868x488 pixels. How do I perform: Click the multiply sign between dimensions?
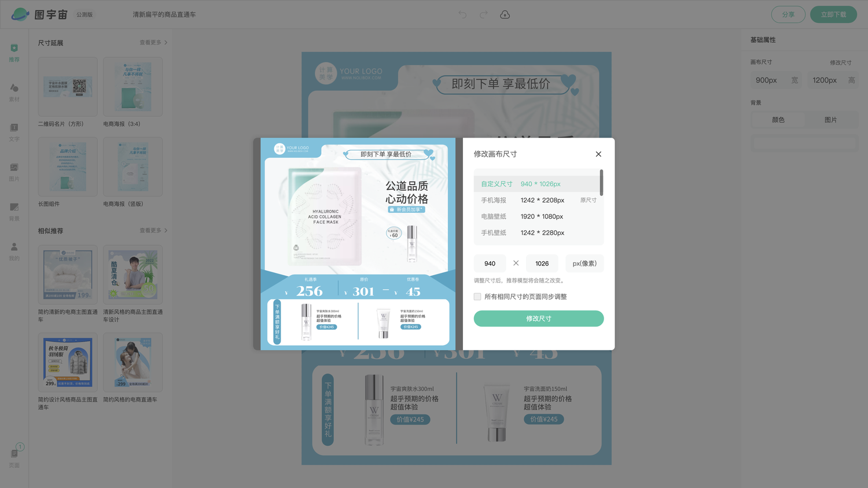pyautogui.click(x=516, y=263)
